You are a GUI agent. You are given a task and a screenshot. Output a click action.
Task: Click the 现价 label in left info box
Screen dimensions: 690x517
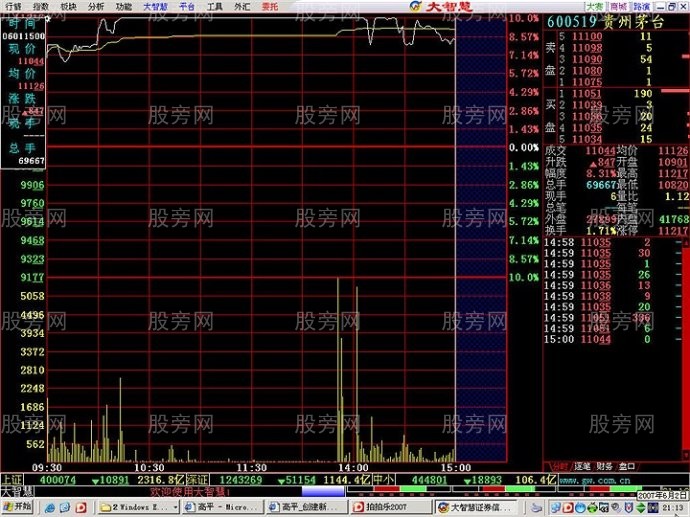click(22, 48)
